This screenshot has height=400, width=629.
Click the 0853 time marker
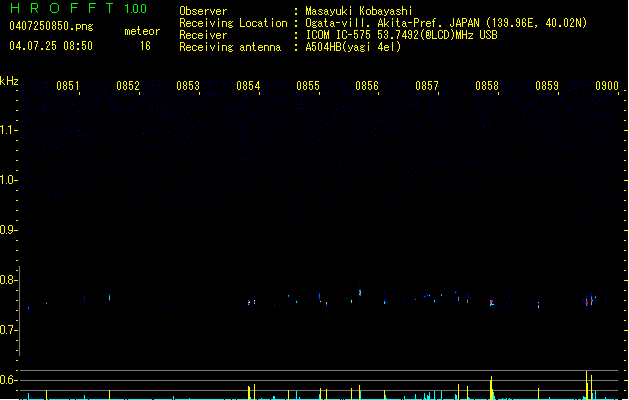click(x=188, y=86)
